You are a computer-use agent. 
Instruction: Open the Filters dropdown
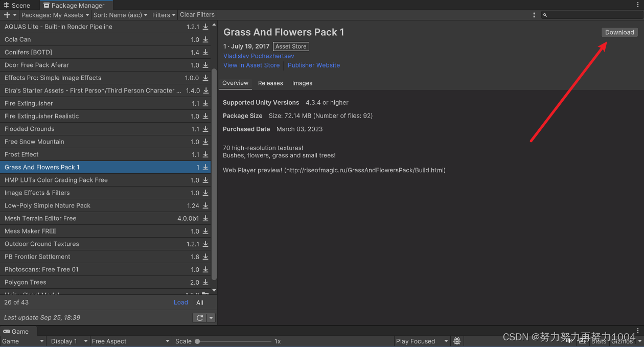(x=164, y=15)
